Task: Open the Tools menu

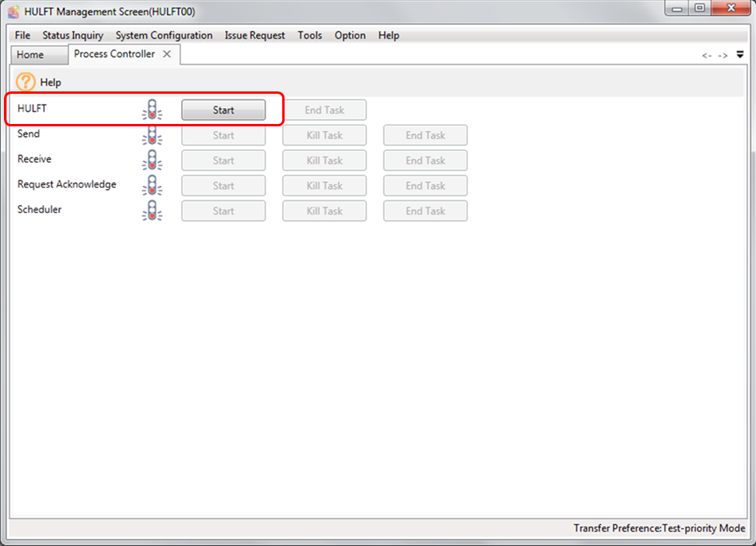Action: (310, 35)
